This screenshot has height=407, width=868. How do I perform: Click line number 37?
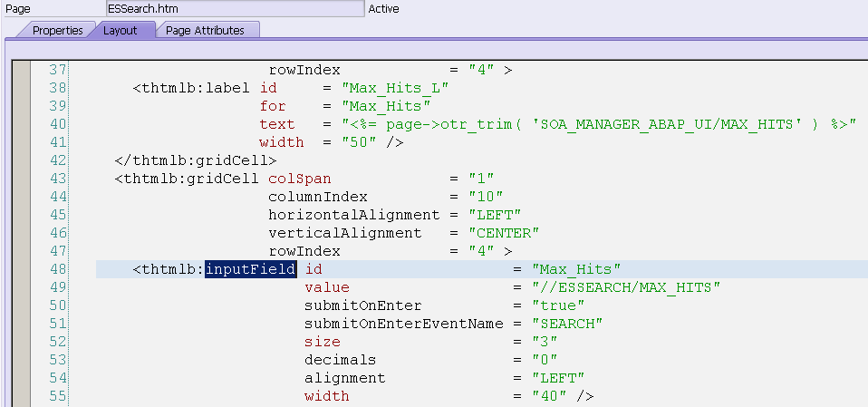[57, 70]
